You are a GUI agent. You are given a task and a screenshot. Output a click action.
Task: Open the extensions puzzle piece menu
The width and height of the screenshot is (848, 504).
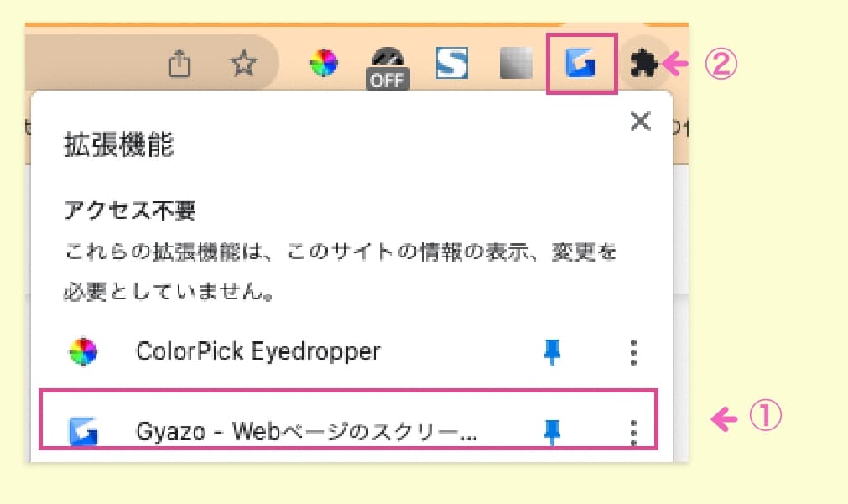point(644,64)
